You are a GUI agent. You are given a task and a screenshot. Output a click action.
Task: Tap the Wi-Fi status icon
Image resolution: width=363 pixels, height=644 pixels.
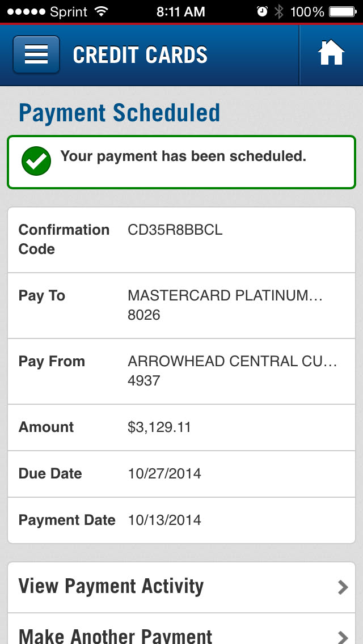tap(102, 11)
